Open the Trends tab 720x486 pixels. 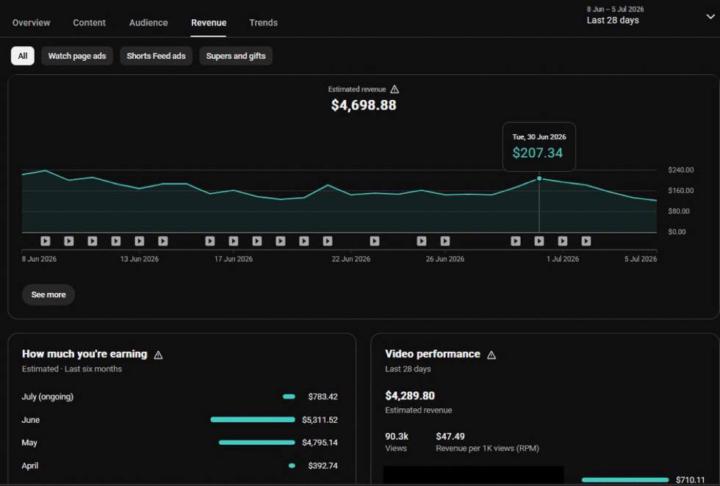(x=263, y=23)
